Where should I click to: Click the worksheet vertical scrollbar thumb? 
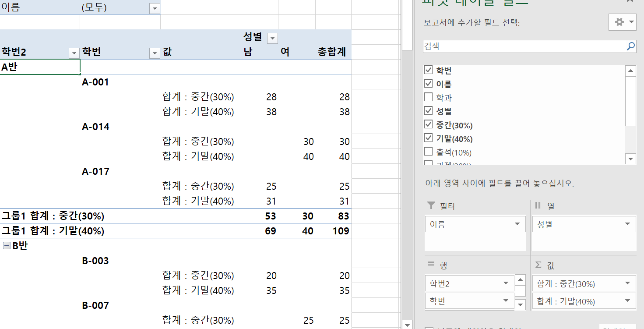pos(407,26)
